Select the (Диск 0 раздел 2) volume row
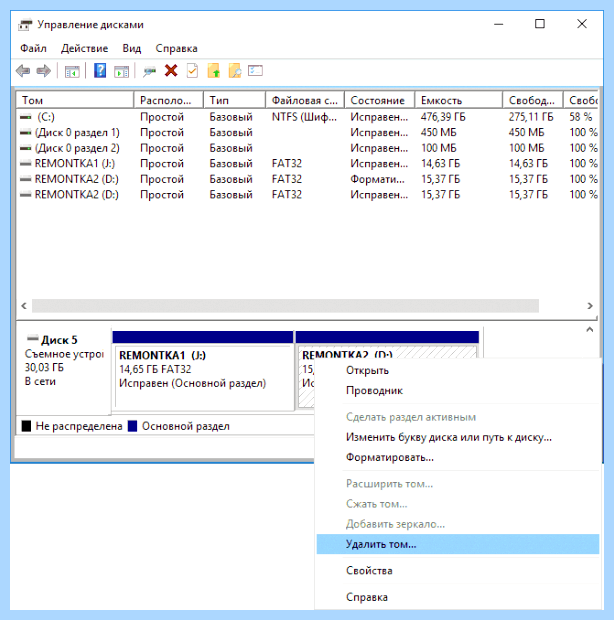614x620 pixels. pos(307,148)
